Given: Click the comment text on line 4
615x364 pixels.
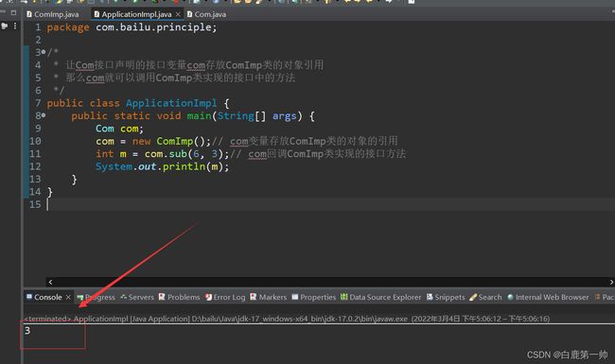Looking at the screenshot, I should pyautogui.click(x=194, y=65).
